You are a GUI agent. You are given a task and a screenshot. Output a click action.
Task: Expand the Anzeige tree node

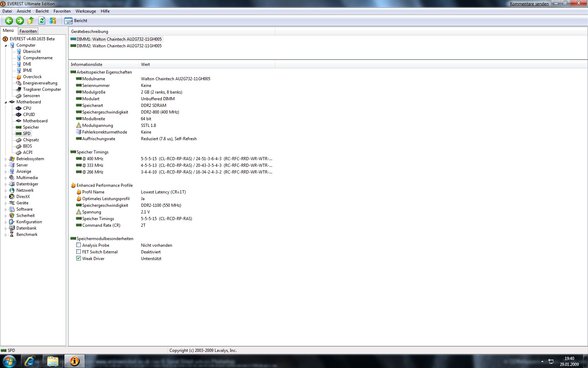pyautogui.click(x=6, y=172)
